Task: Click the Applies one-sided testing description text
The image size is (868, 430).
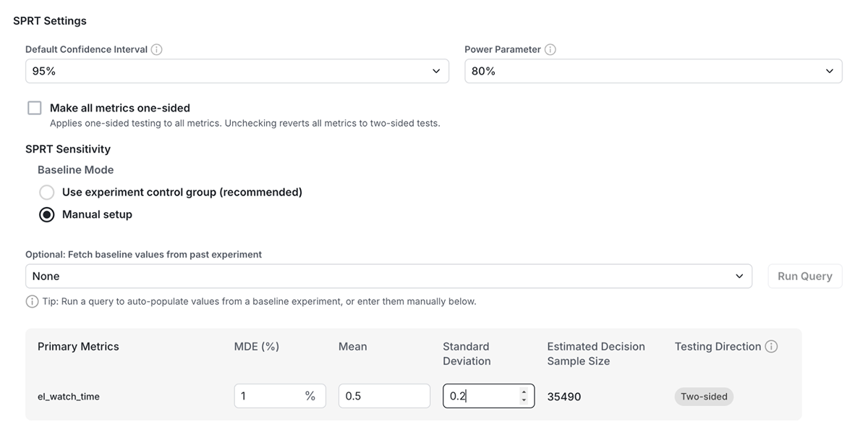Action: click(245, 123)
